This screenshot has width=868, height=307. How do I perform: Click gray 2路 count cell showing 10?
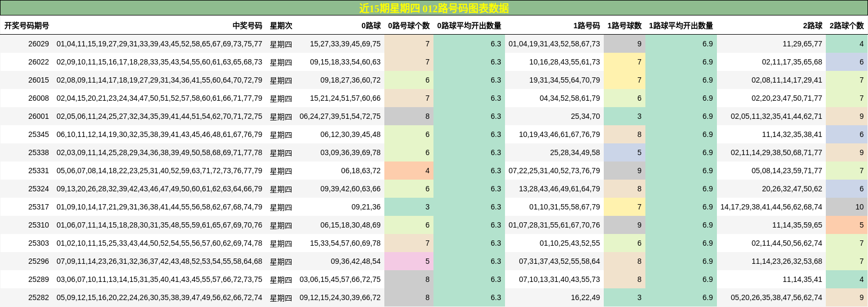tap(847, 207)
